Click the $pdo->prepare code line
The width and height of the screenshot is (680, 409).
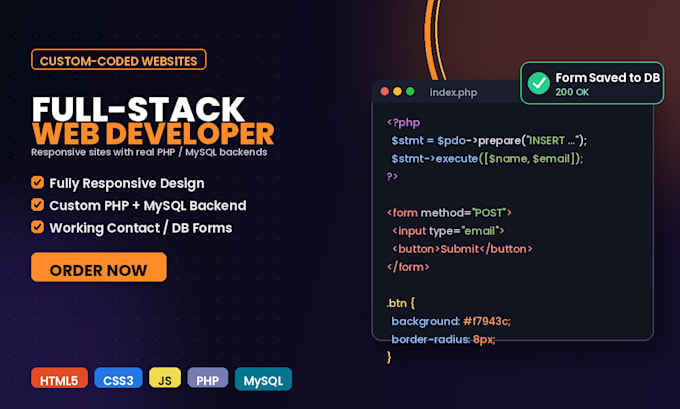[x=489, y=141]
